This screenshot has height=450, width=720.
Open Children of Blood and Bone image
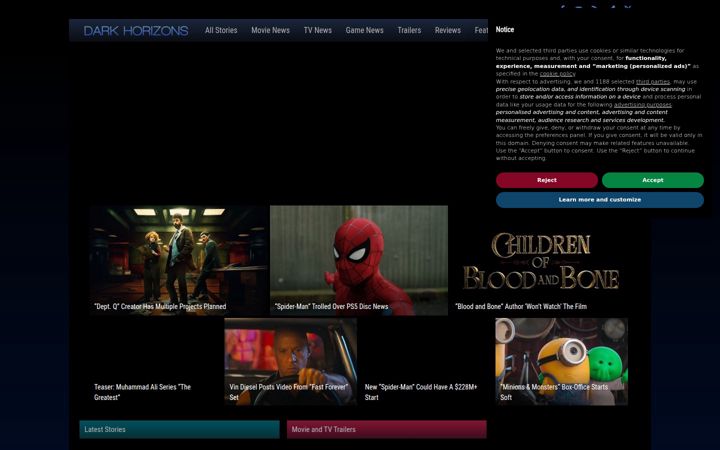coord(539,260)
